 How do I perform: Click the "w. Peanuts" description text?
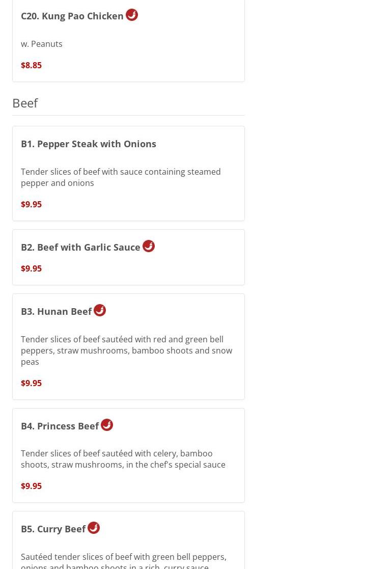point(42,44)
